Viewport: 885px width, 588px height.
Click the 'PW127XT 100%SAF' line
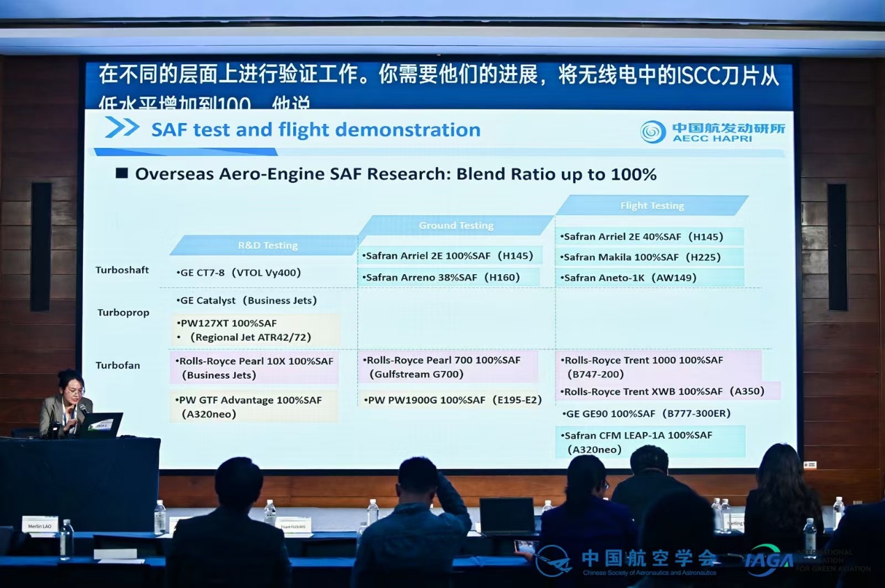point(226,324)
